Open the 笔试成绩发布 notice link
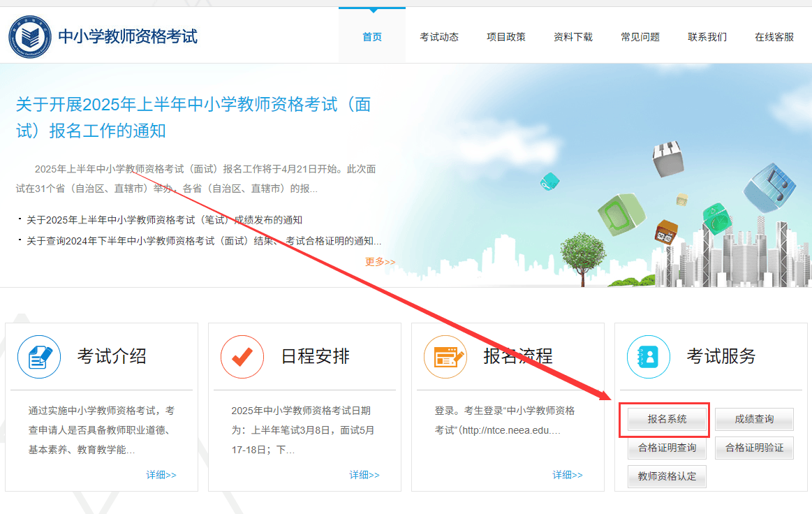Viewport: 812px width, 514px height. pyautogui.click(x=164, y=220)
